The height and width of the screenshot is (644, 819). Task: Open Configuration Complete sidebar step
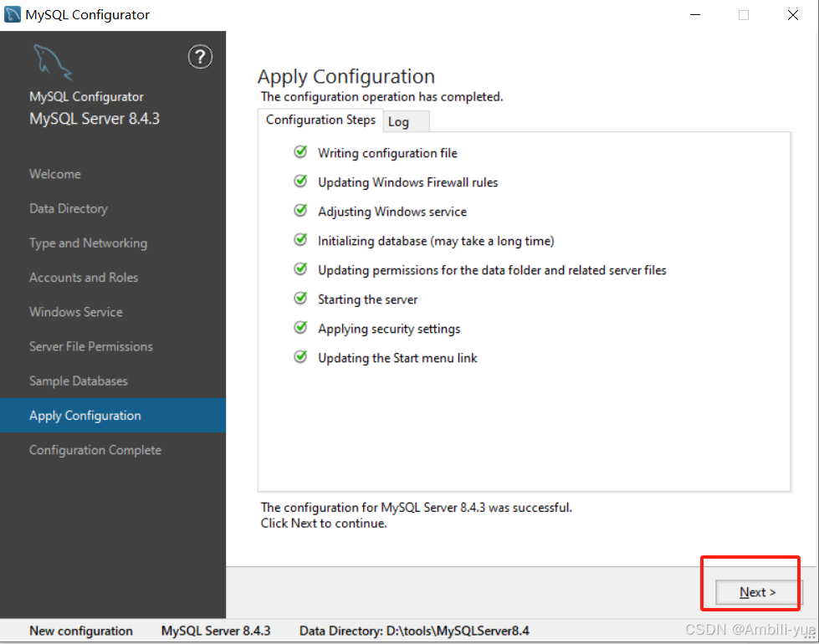coord(95,450)
